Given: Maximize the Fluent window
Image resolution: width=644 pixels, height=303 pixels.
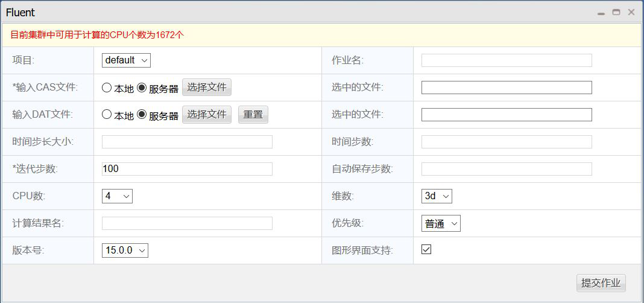Looking at the screenshot, I should tap(616, 12).
